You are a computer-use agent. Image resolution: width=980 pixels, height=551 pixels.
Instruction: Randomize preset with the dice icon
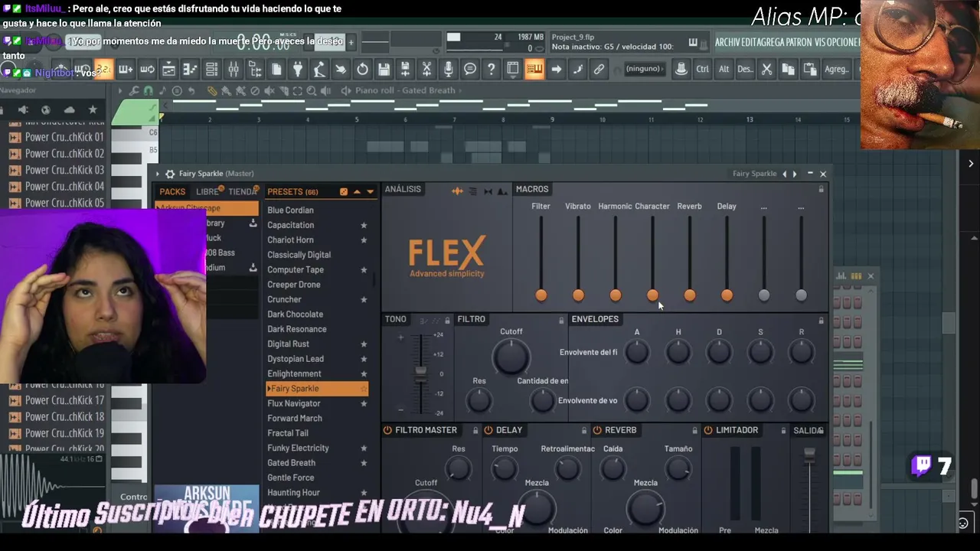coord(344,191)
